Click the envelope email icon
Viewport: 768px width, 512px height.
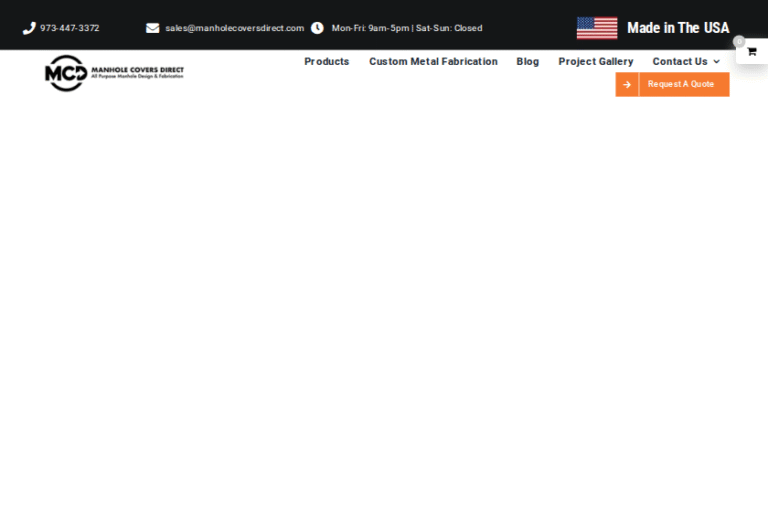[x=152, y=28]
